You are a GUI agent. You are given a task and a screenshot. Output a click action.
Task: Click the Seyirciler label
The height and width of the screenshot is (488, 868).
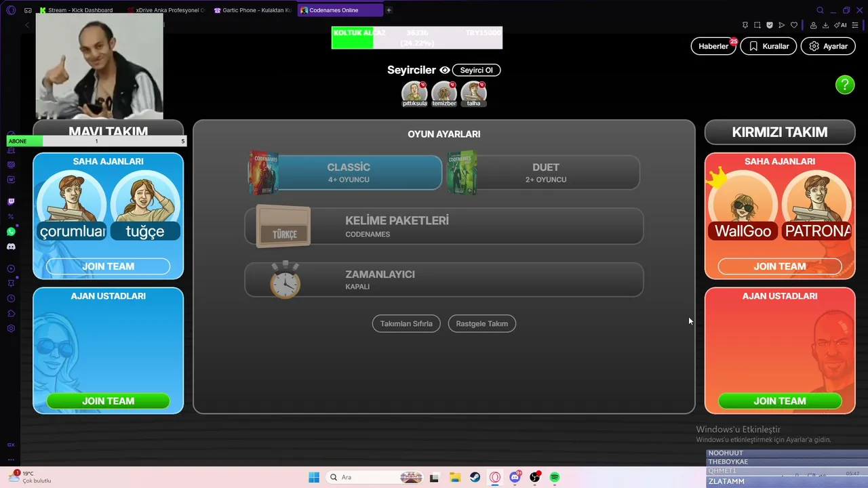point(412,70)
